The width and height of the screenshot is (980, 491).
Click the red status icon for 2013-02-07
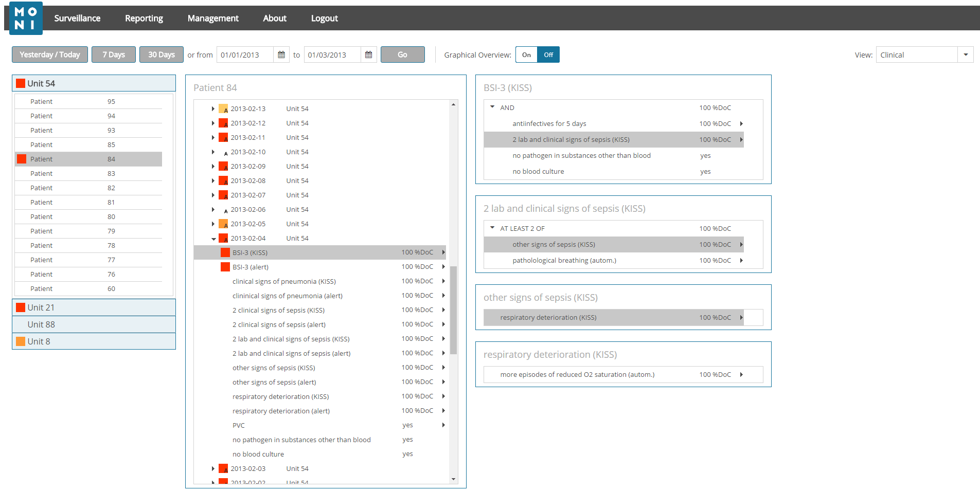coord(223,195)
